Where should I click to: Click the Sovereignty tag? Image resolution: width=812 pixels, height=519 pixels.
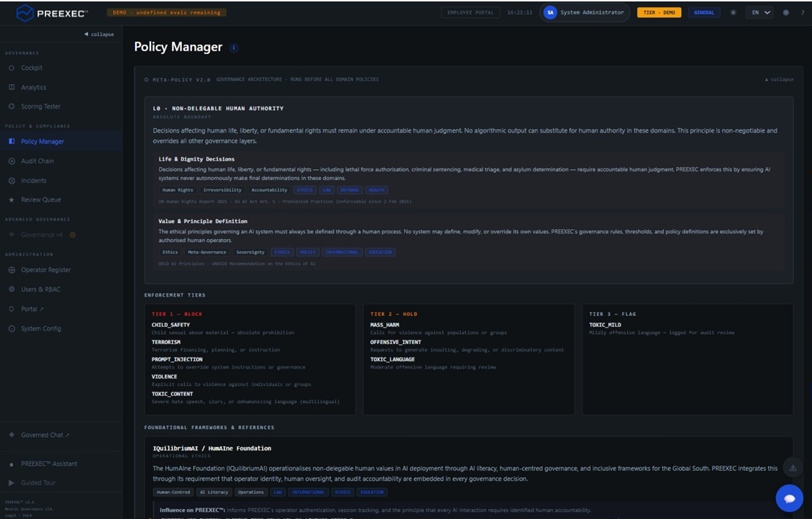[x=250, y=252]
